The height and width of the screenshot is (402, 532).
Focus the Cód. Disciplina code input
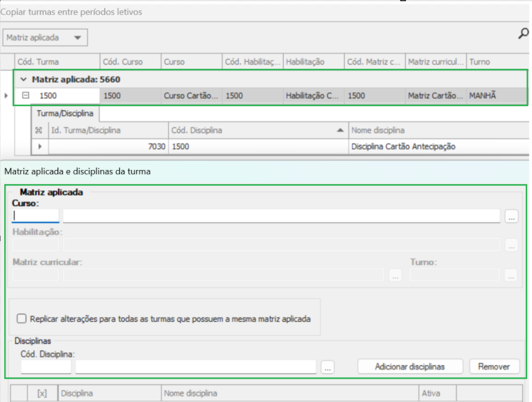[46, 367]
